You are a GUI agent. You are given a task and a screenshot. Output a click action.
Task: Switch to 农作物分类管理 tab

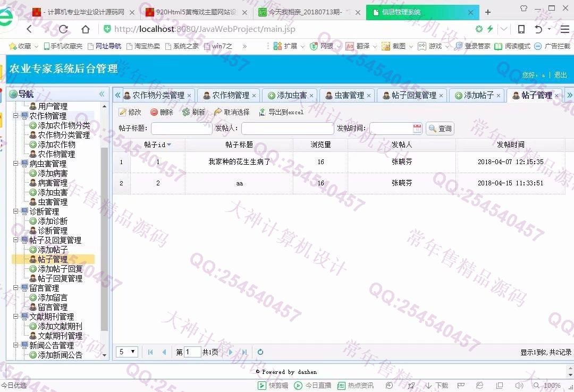click(158, 96)
